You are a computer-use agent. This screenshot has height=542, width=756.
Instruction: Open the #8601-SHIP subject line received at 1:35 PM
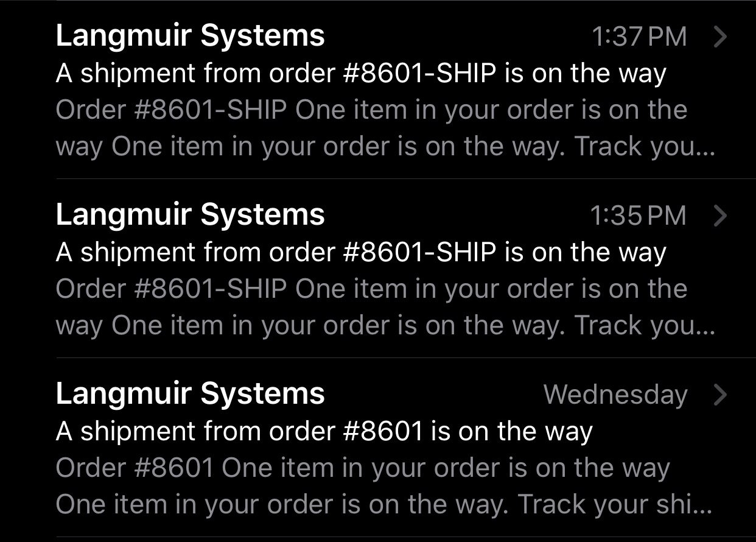[361, 253]
